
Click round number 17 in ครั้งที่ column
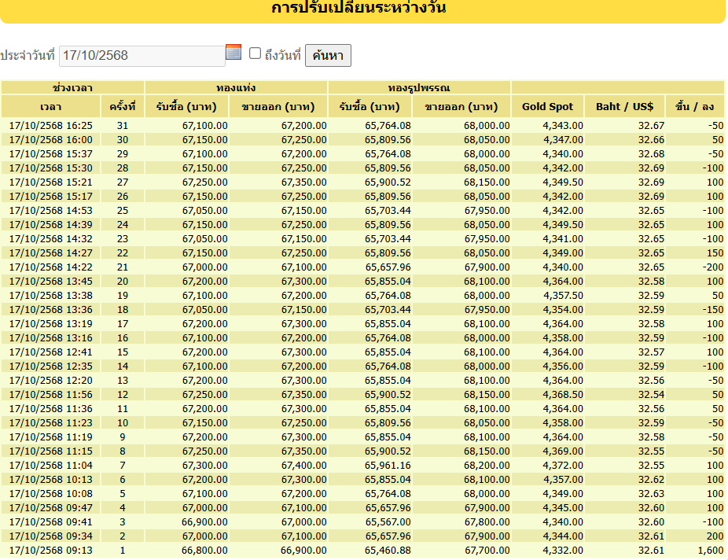(x=123, y=324)
